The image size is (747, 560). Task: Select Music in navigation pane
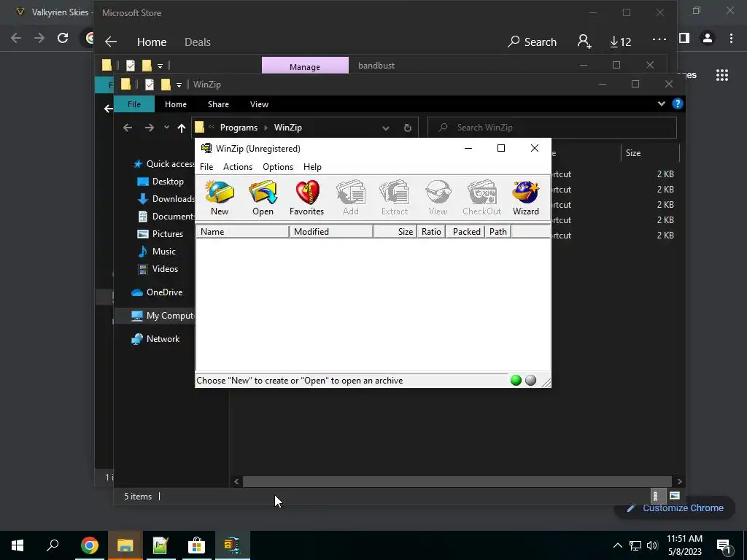157,252
